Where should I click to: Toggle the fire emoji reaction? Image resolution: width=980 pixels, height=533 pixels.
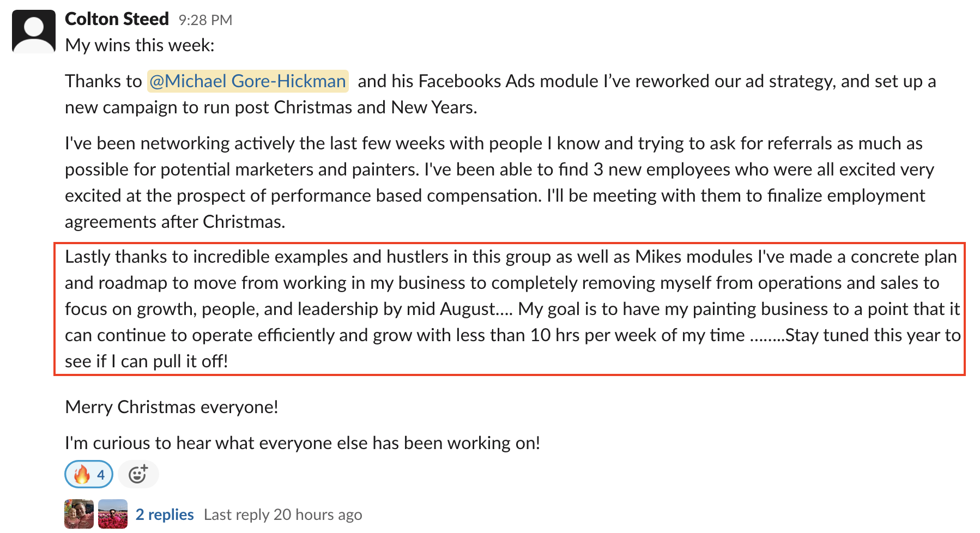tap(89, 474)
